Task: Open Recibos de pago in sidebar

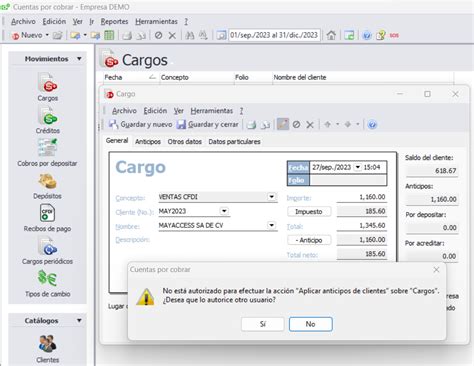Action: tap(47, 218)
